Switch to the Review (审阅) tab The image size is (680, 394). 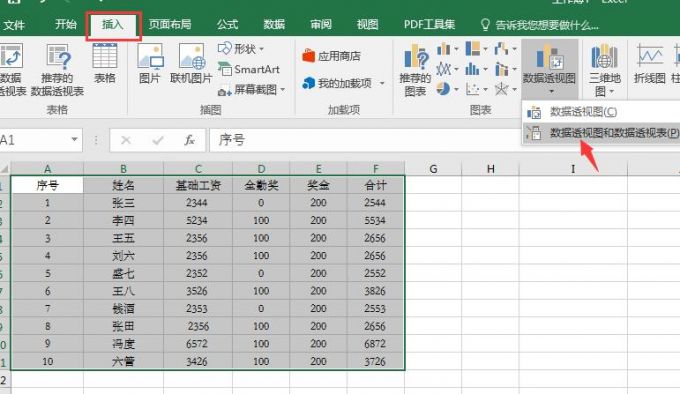click(321, 24)
